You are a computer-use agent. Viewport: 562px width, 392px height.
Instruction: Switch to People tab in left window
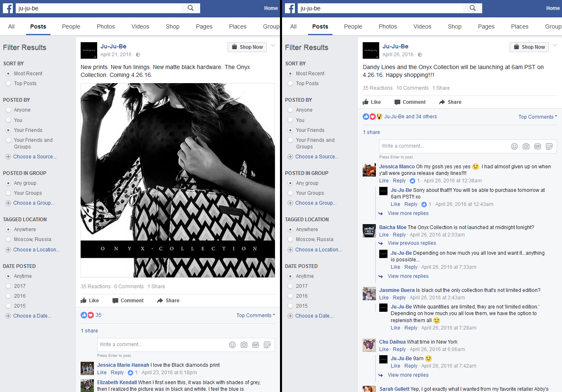coord(71,26)
